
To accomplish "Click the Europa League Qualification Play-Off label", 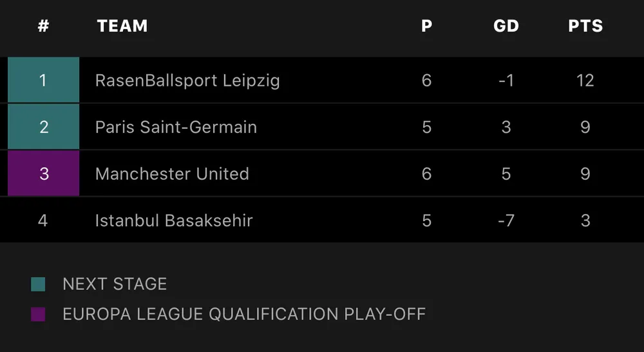I will click(x=244, y=315).
